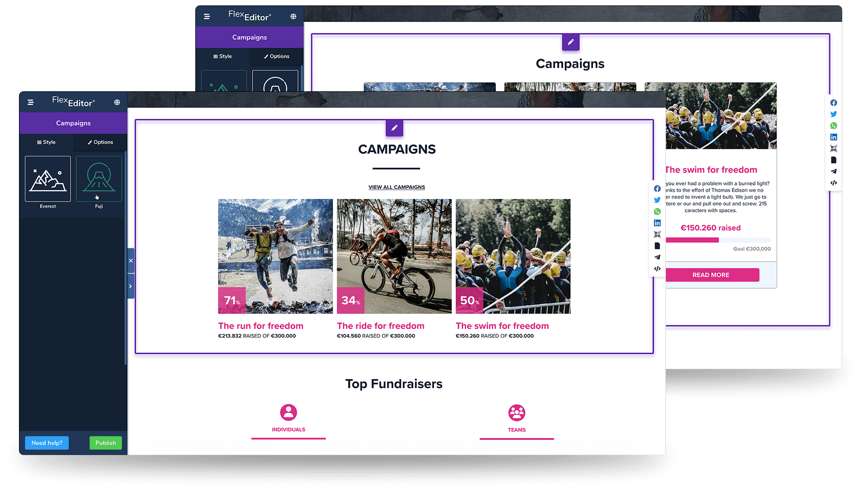
Task: Click the globe/language icon in FlexEditor
Action: (118, 103)
